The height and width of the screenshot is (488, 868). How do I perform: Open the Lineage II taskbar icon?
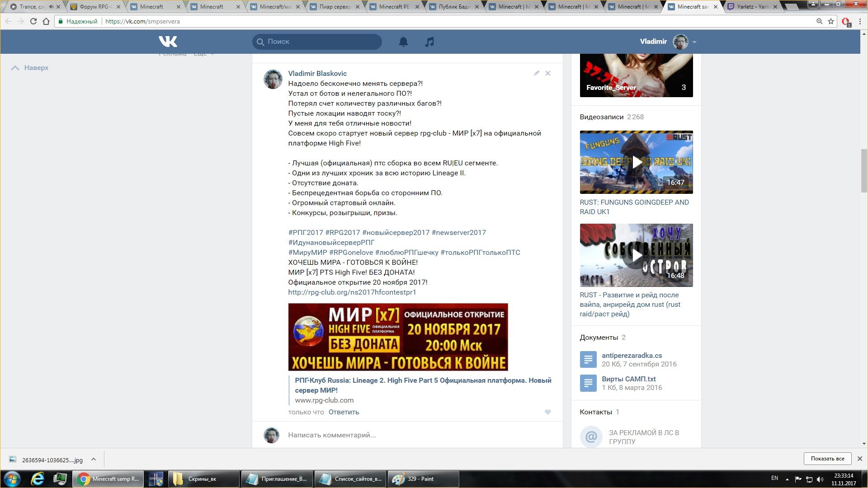coord(156,479)
